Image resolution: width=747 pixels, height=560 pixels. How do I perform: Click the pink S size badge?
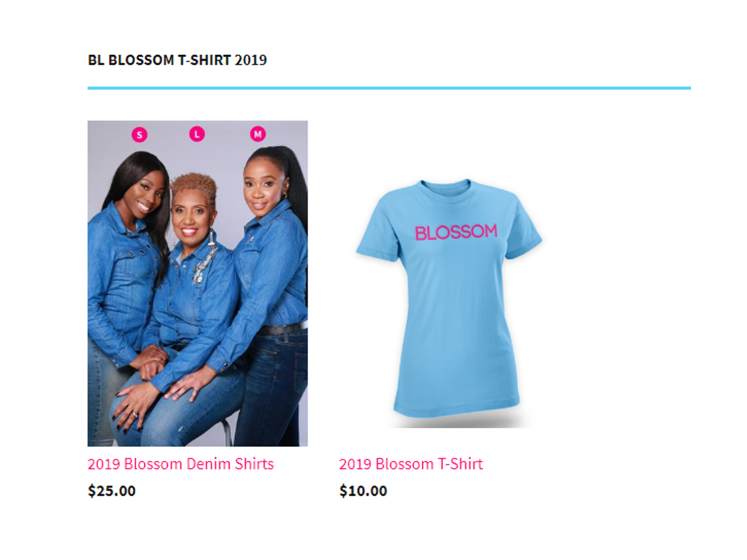139,135
